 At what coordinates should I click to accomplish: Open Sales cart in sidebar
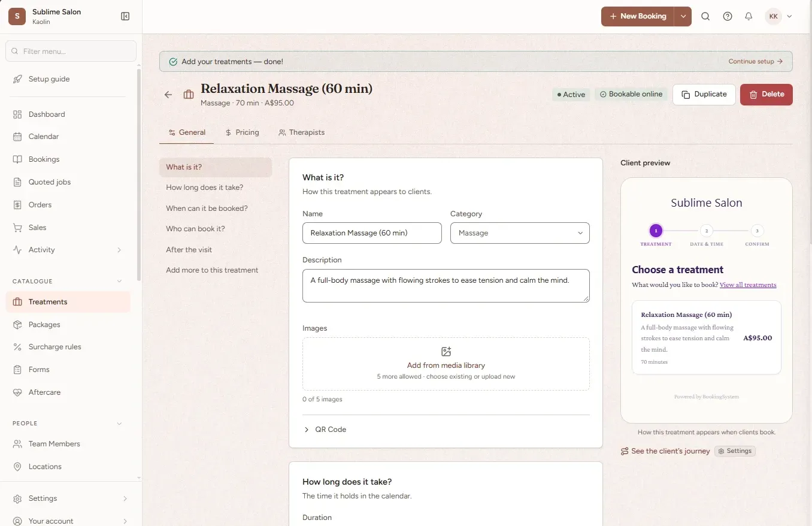click(68, 228)
